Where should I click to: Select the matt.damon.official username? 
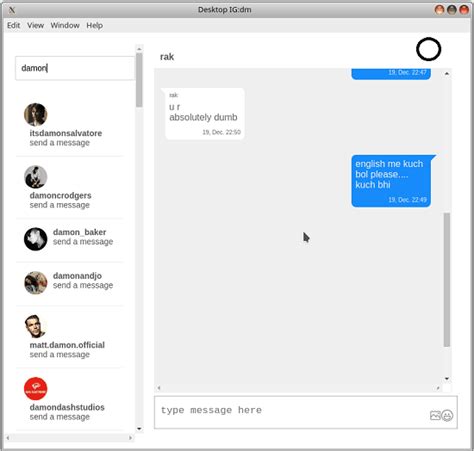point(67,345)
